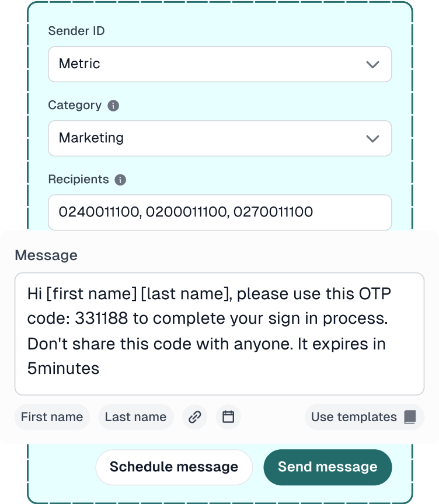Click the insert link icon
The height and width of the screenshot is (504, 439).
(195, 417)
